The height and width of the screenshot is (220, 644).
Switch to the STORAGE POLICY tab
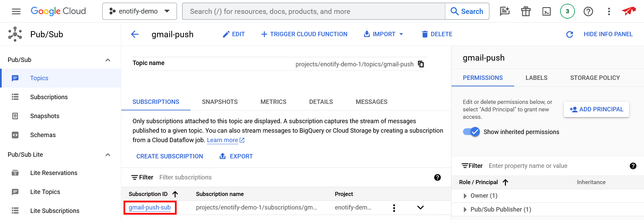(595, 78)
